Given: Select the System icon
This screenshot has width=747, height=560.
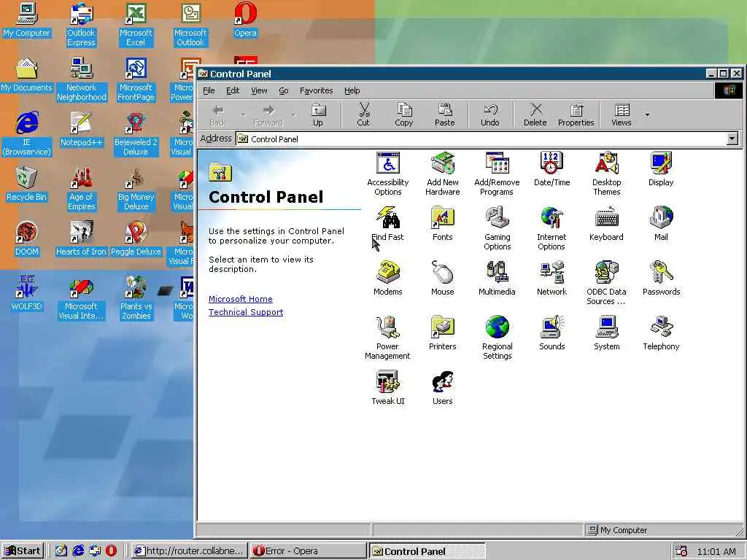Looking at the screenshot, I should click(606, 332).
